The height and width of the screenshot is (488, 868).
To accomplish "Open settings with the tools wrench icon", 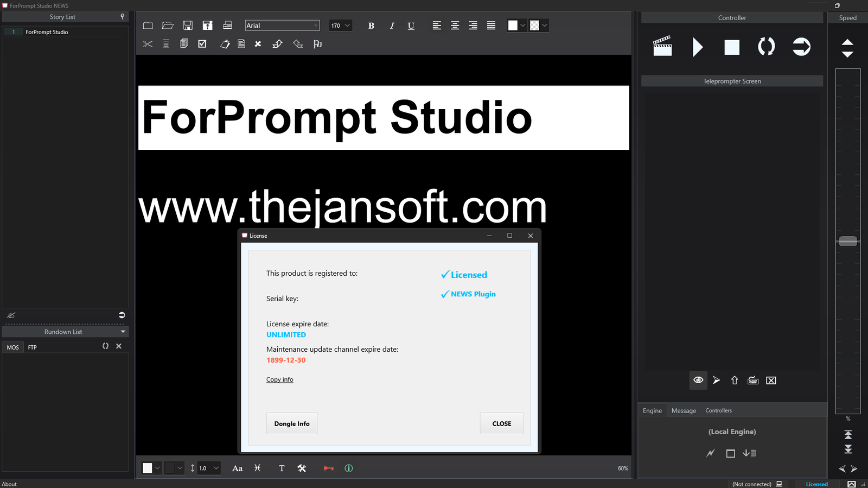I will (302, 468).
